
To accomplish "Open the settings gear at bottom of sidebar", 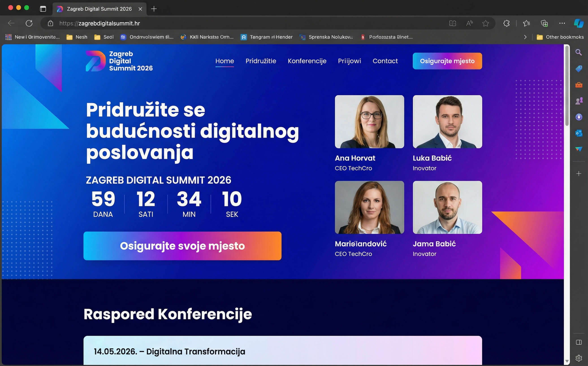I will 579,358.
